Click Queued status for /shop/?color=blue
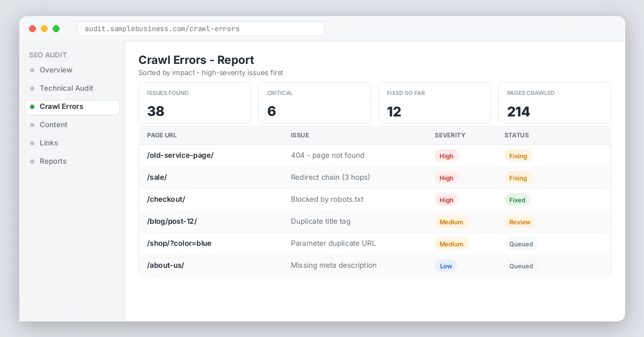Screen dimensions: 644x337 coord(521,244)
